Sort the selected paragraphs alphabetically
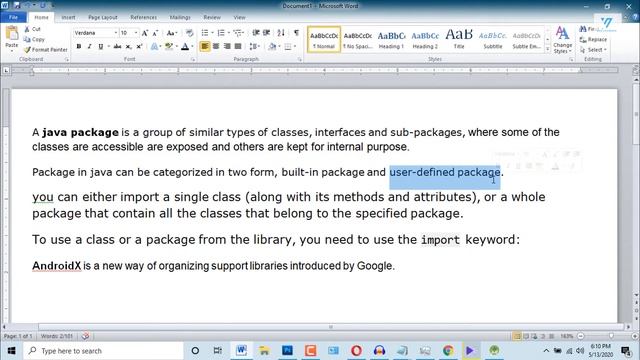This screenshot has height=360, width=640. (281, 33)
